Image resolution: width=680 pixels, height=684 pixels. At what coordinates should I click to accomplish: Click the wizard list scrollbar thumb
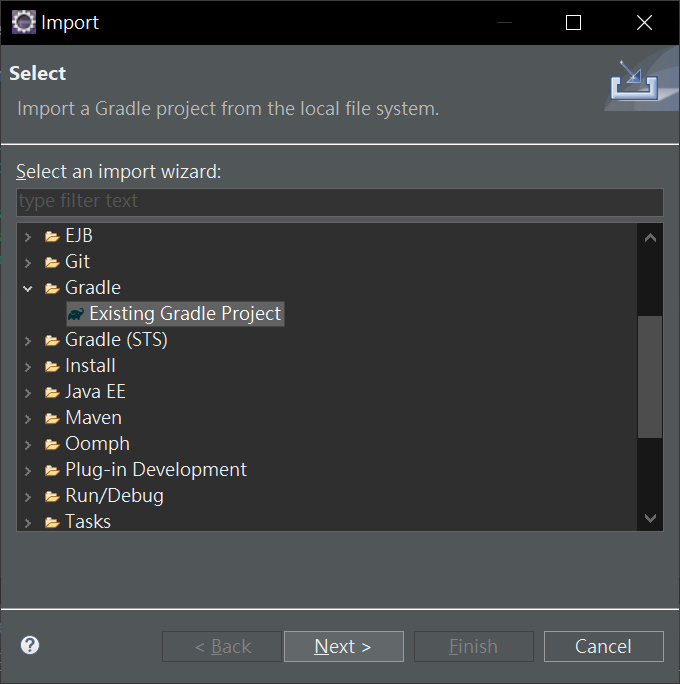coord(650,376)
